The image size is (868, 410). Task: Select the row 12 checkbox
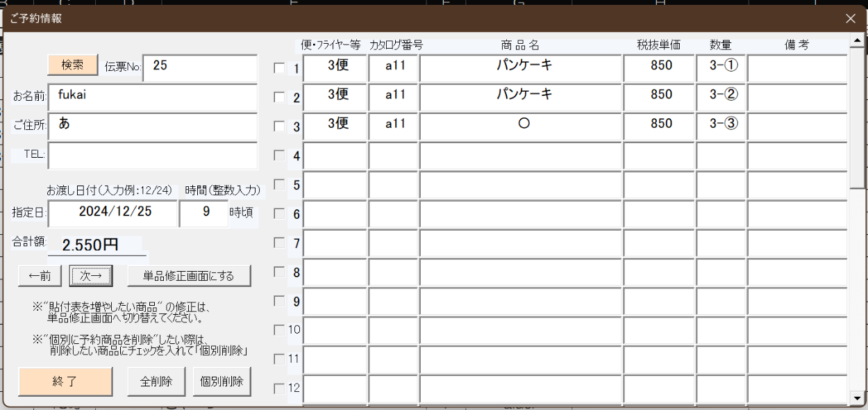(x=279, y=388)
